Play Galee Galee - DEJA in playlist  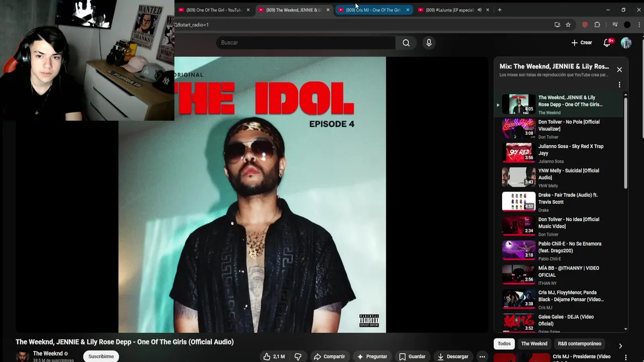click(558, 323)
